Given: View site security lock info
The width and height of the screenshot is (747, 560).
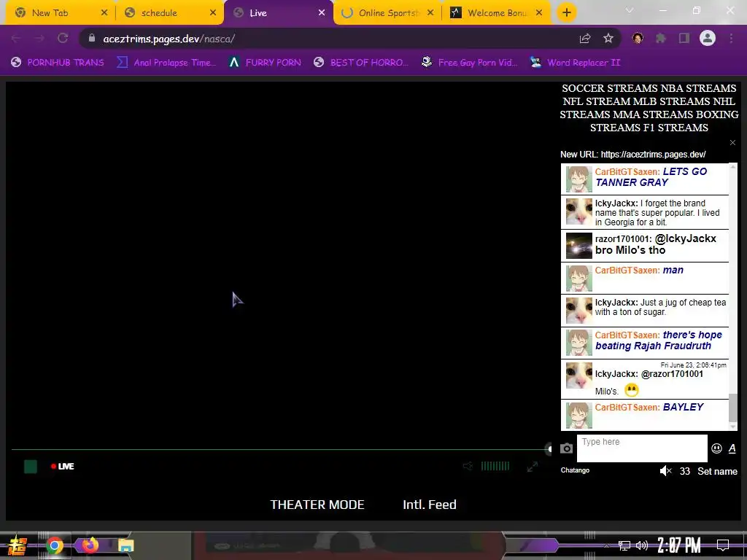Looking at the screenshot, I should (x=91, y=38).
